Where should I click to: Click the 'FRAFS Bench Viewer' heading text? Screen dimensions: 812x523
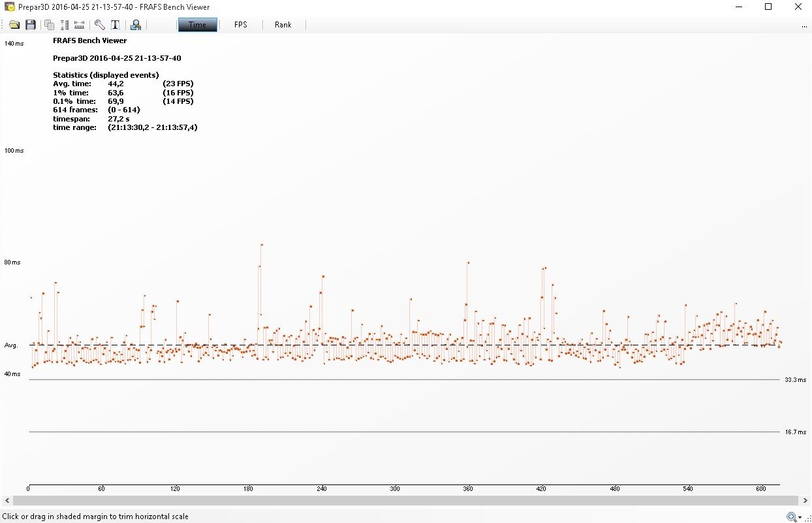coord(90,40)
